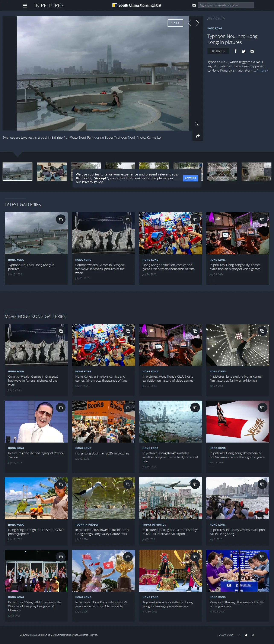This screenshot has height=644, width=274.
Task: Share article via Facebook icon
Action: (x=235, y=51)
